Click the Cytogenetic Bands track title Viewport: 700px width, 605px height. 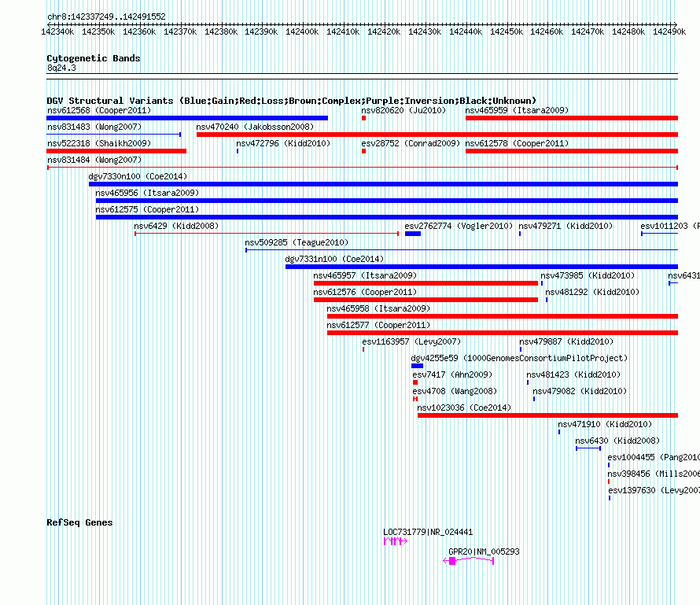(x=94, y=58)
